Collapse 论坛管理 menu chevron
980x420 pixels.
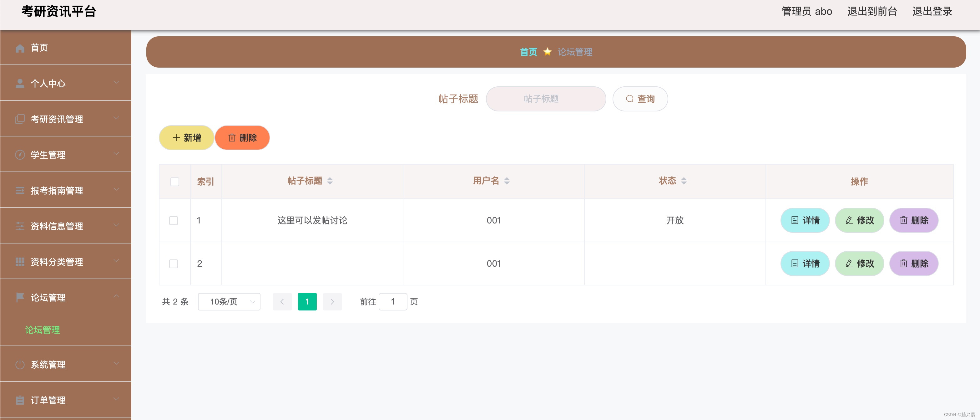point(116,296)
